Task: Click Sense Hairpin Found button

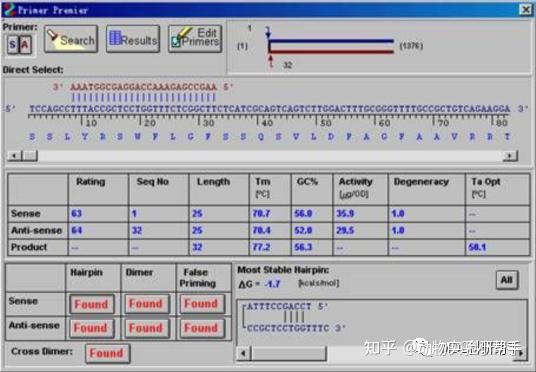Action: pyautogui.click(x=92, y=304)
